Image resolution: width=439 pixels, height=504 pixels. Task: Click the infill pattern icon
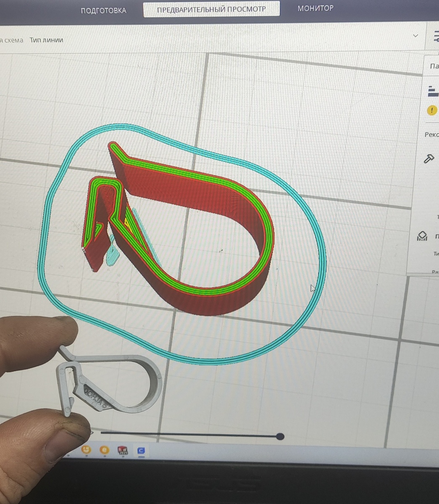(422, 236)
